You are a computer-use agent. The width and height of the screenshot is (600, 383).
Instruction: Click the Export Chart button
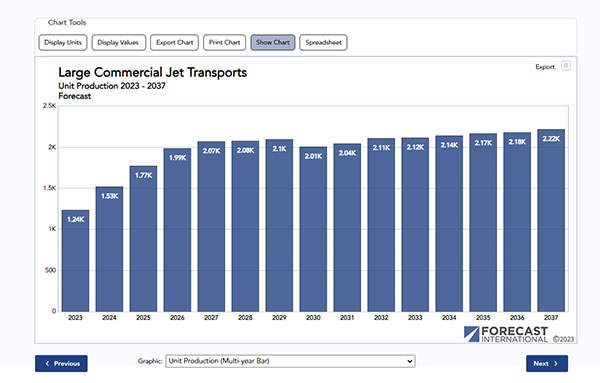click(x=174, y=42)
